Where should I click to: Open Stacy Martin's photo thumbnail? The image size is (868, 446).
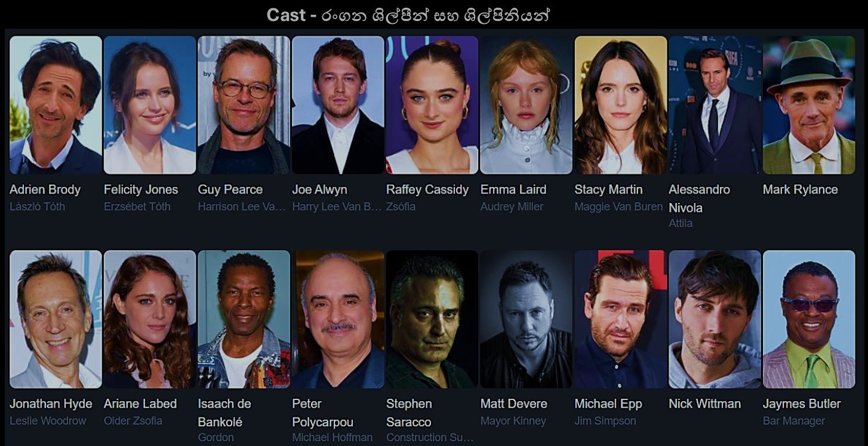coord(621,105)
